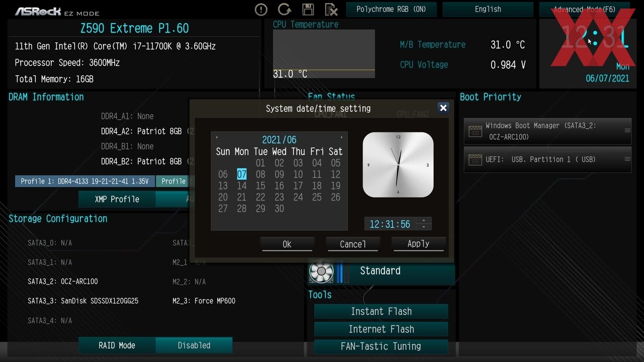Select date 15 in the calendar
The image size is (644, 362).
(x=260, y=185)
